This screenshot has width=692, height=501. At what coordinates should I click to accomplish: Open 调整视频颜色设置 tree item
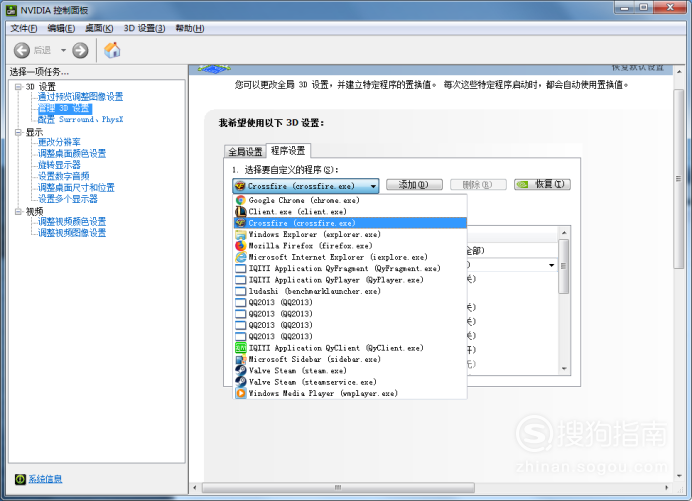pyautogui.click(x=72, y=222)
